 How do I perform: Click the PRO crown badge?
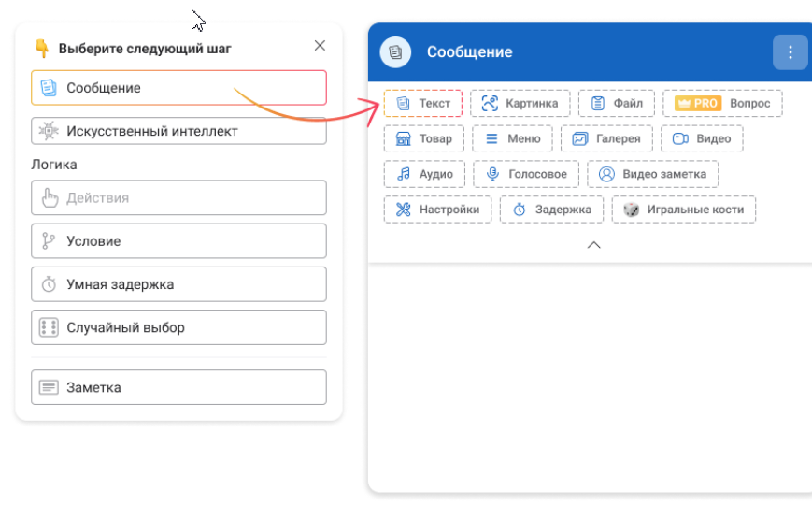[x=698, y=103]
